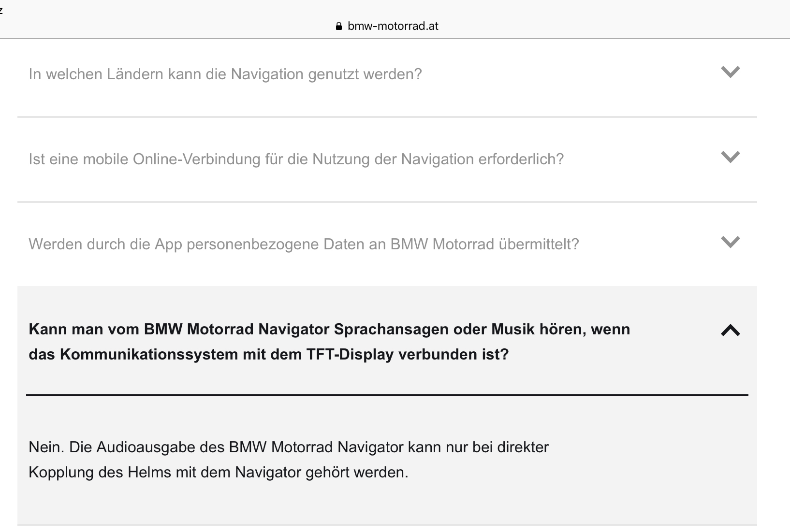
Task: Open question 'In welchen Ländern kann die Navigation genutzt werden?'
Action: tap(225, 74)
